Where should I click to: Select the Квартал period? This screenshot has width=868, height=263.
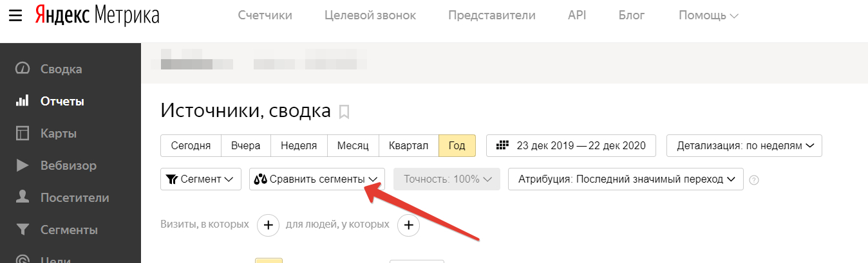pos(408,145)
